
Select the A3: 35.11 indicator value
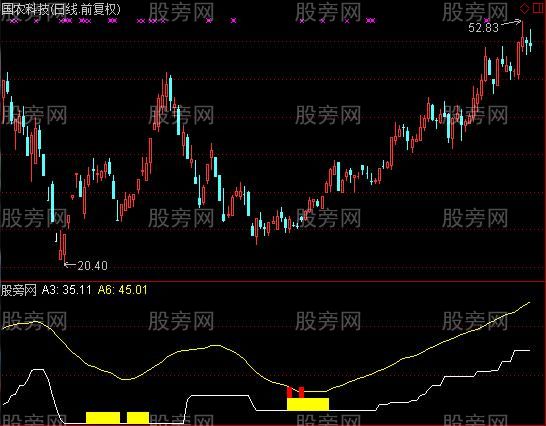67,290
